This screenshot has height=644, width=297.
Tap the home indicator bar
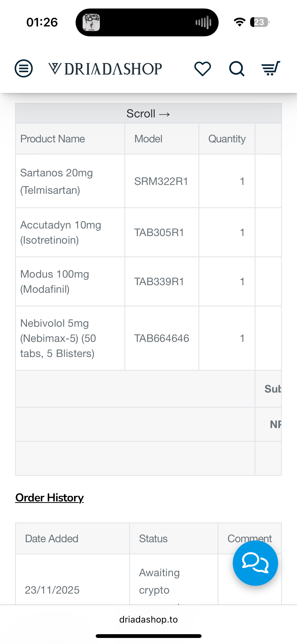coord(148,636)
